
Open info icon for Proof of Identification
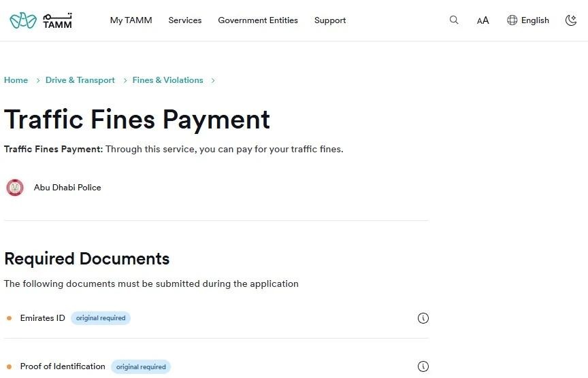[x=423, y=366]
